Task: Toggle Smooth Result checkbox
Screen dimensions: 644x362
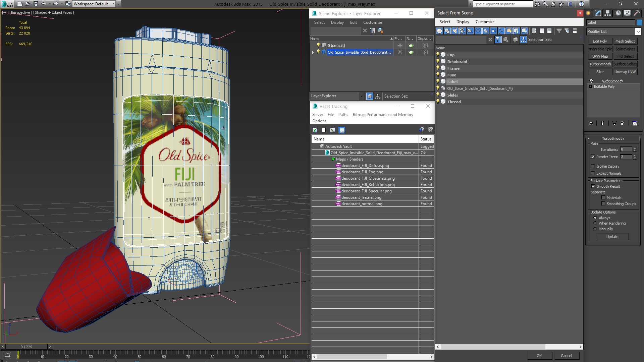Action: coord(593,186)
